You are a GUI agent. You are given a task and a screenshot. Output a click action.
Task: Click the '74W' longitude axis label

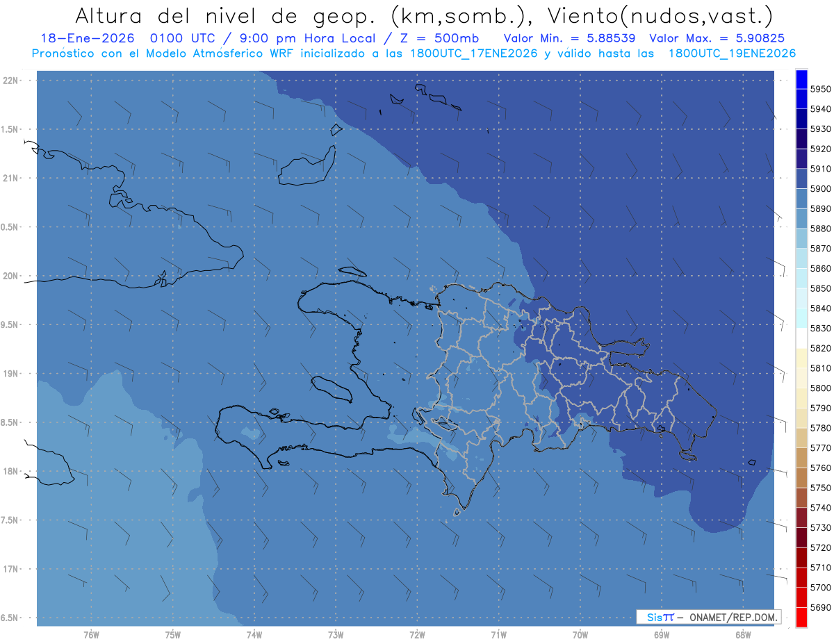(254, 635)
